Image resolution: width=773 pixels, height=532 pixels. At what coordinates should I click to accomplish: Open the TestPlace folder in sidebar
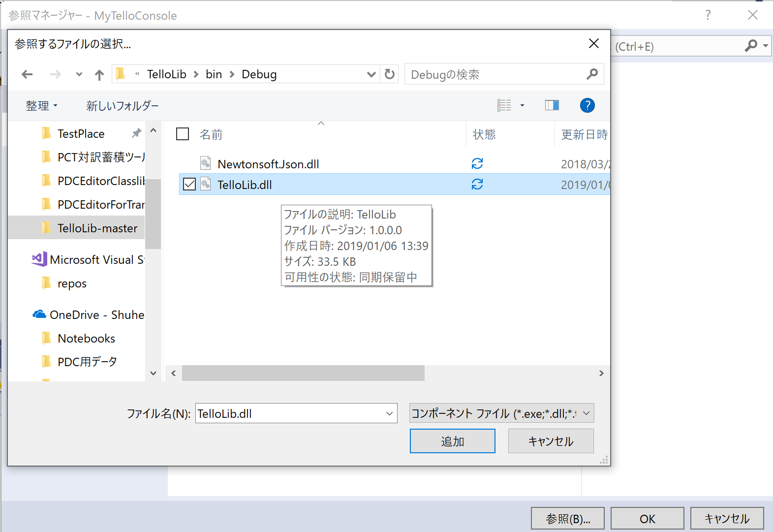81,134
